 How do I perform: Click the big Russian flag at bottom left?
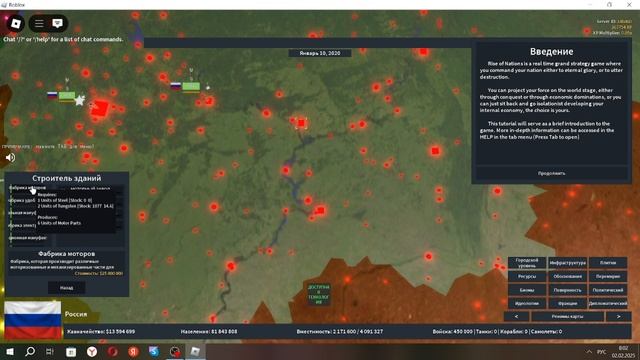[x=33, y=320]
